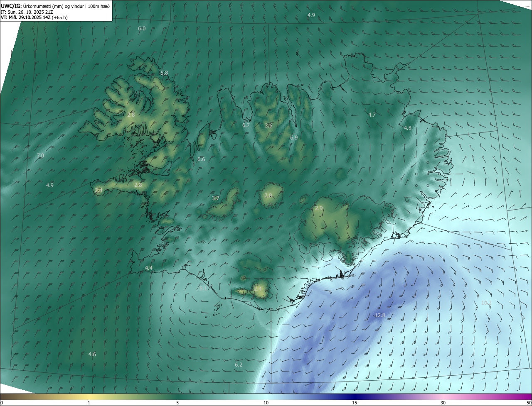Viewport: 532px width, 406px height.
Task: Select the 4.4 value label on Reykjanes peninsula
Action: click(x=149, y=268)
